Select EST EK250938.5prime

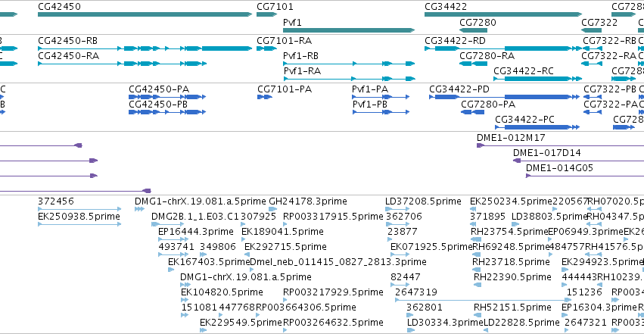(79, 217)
